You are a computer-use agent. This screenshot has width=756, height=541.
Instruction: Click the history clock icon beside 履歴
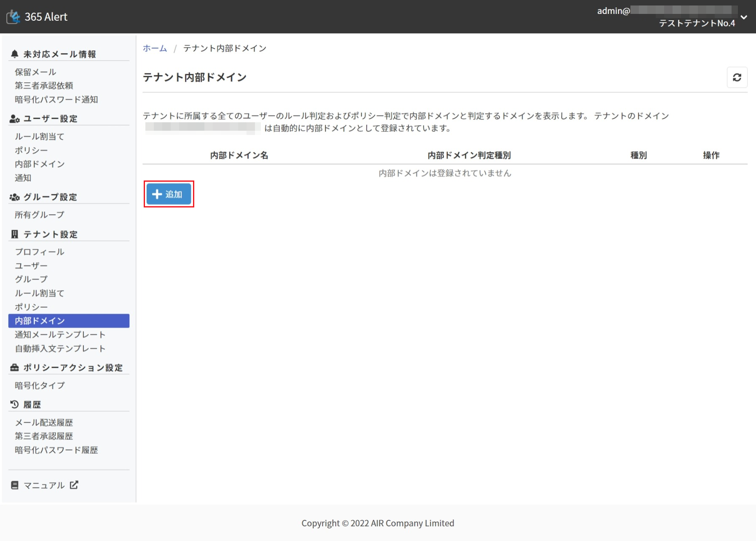click(x=15, y=404)
